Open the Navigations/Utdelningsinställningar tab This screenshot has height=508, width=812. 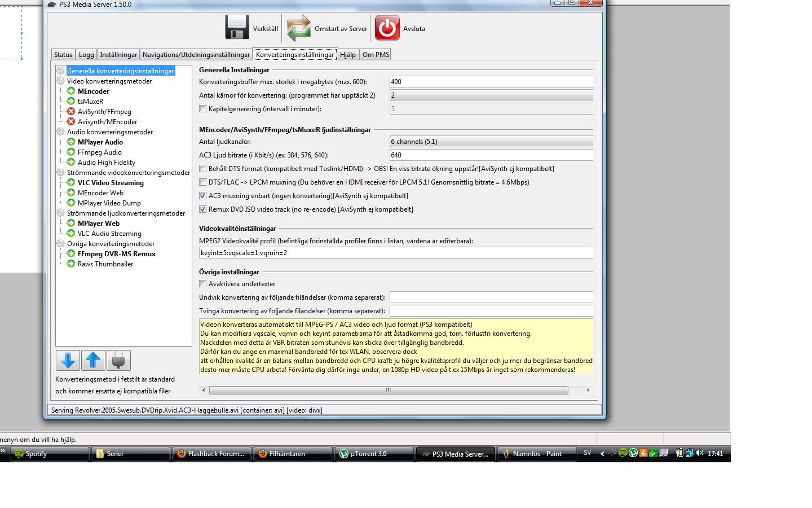[196, 55]
